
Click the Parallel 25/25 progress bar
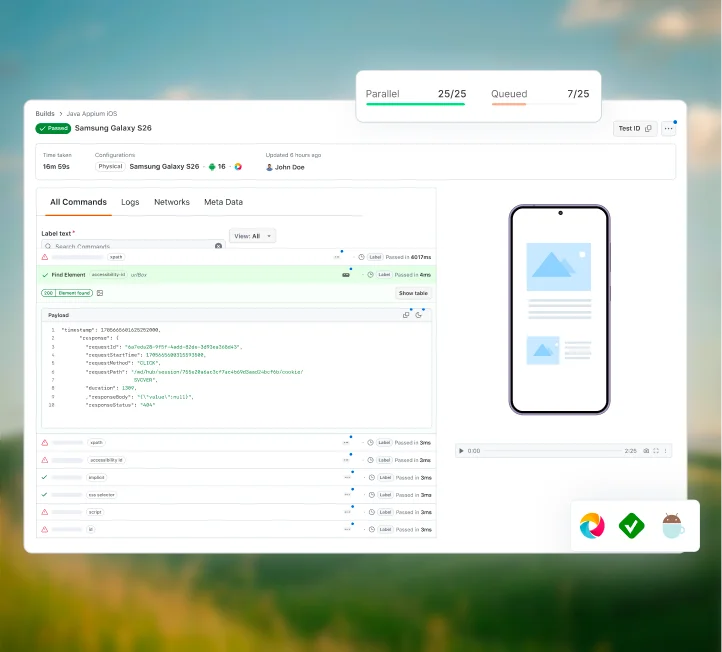pyautogui.click(x=415, y=105)
